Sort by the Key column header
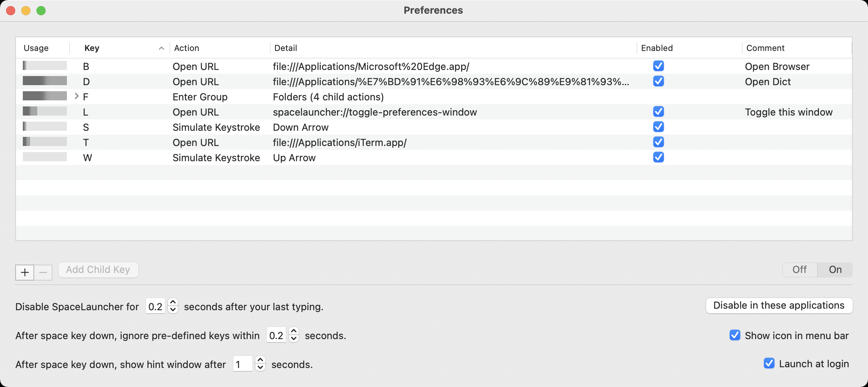This screenshot has height=387, width=868. (x=120, y=48)
